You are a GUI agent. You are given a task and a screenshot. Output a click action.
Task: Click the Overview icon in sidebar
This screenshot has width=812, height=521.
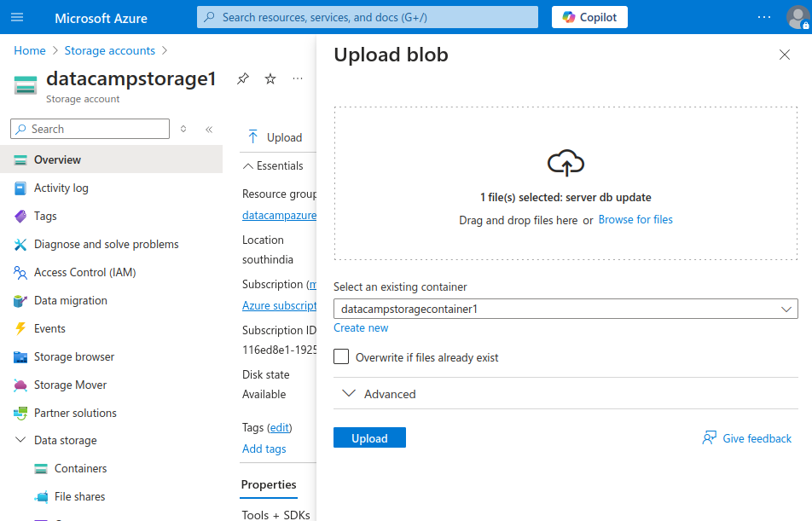click(x=20, y=160)
